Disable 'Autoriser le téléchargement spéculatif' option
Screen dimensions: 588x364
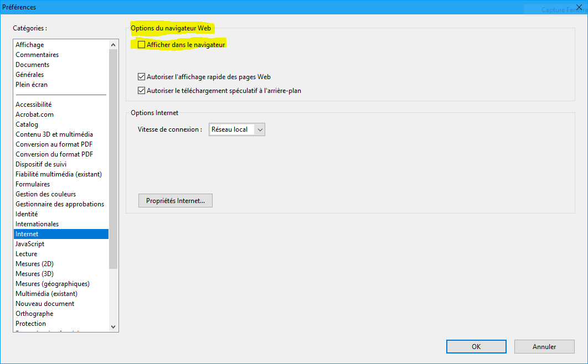pyautogui.click(x=142, y=90)
